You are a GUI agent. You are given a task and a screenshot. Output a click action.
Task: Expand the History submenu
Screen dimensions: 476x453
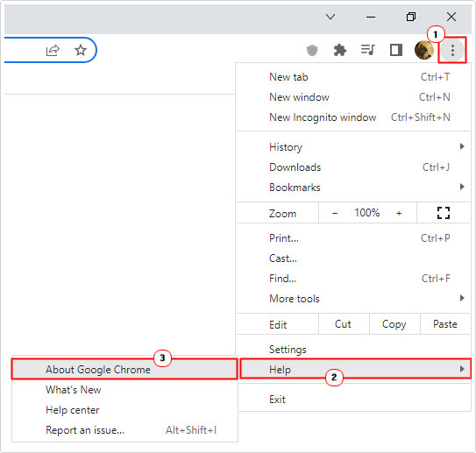(x=353, y=147)
